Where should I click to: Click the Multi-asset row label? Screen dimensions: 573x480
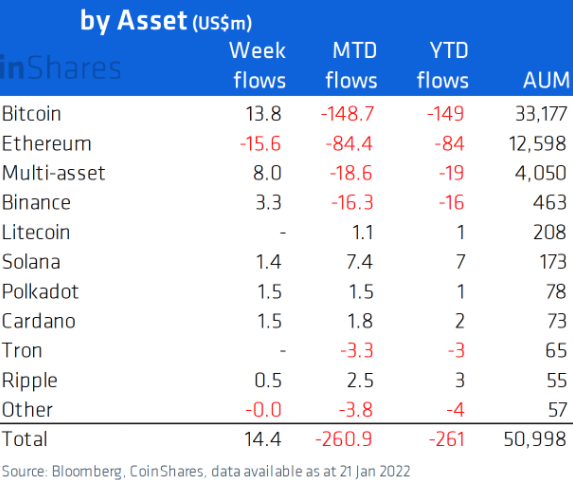54,173
